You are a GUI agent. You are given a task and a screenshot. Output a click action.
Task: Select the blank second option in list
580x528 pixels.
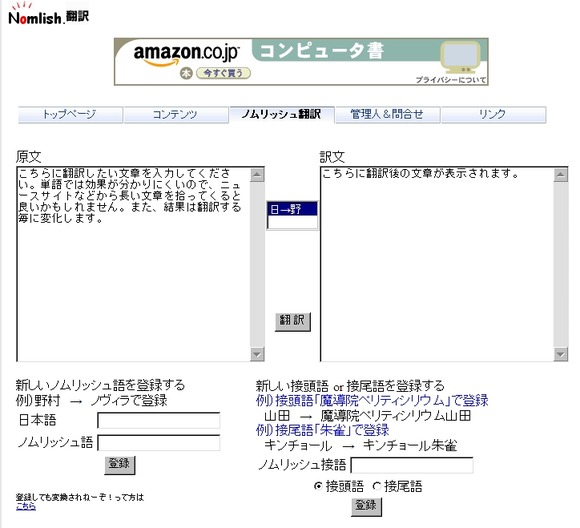pyautogui.click(x=292, y=222)
